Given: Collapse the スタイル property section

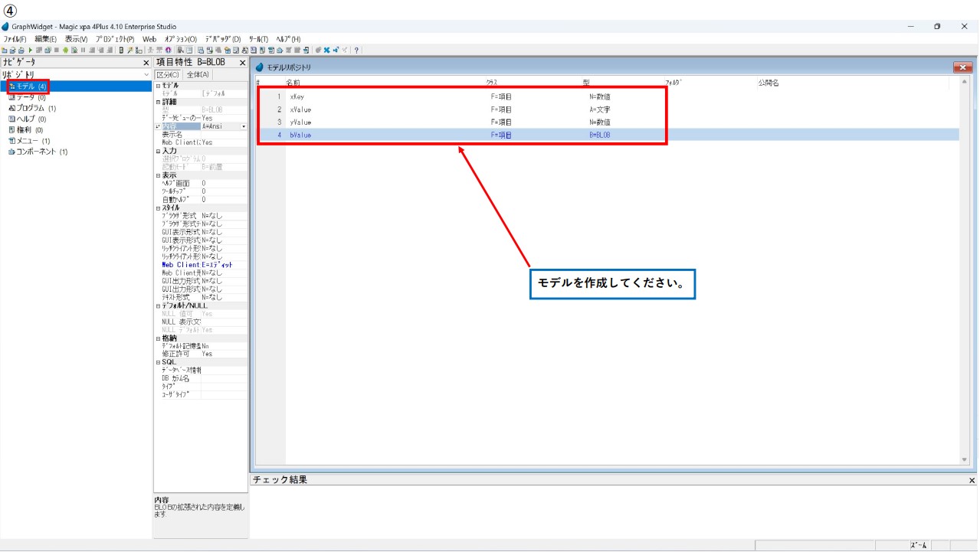Looking at the screenshot, I should pos(158,207).
